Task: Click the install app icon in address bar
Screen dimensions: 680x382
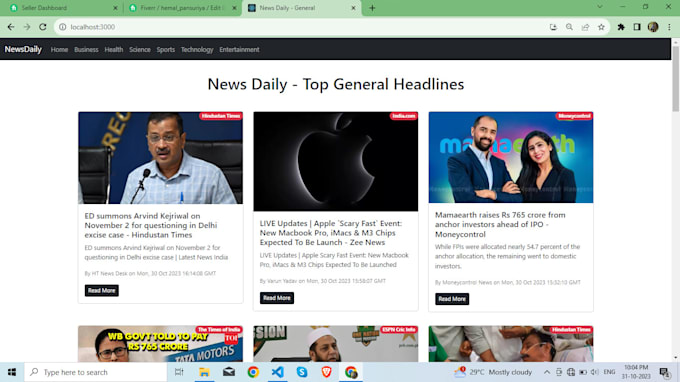Action: 553,27
